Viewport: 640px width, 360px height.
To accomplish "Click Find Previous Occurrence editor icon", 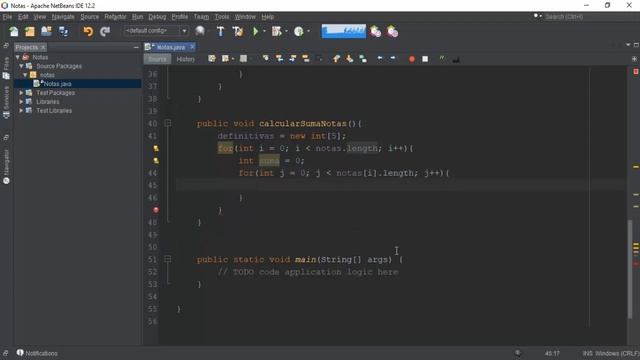I will point(279,59).
